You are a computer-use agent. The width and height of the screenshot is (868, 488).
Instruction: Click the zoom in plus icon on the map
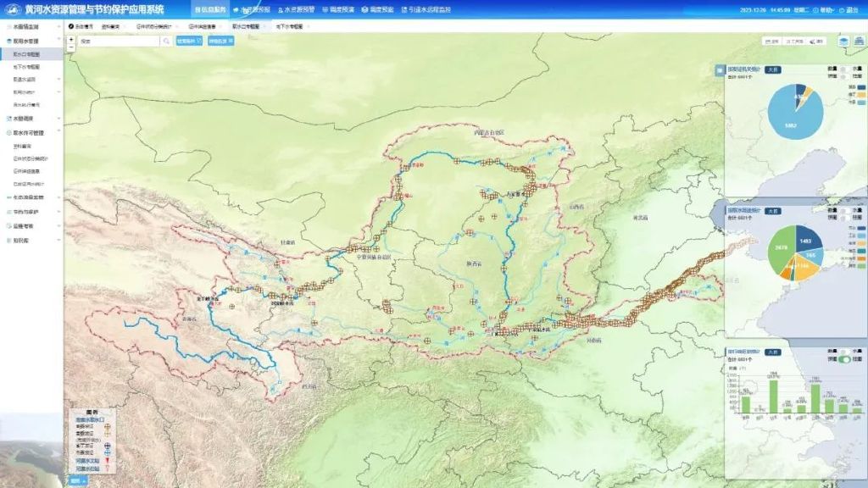pos(70,39)
